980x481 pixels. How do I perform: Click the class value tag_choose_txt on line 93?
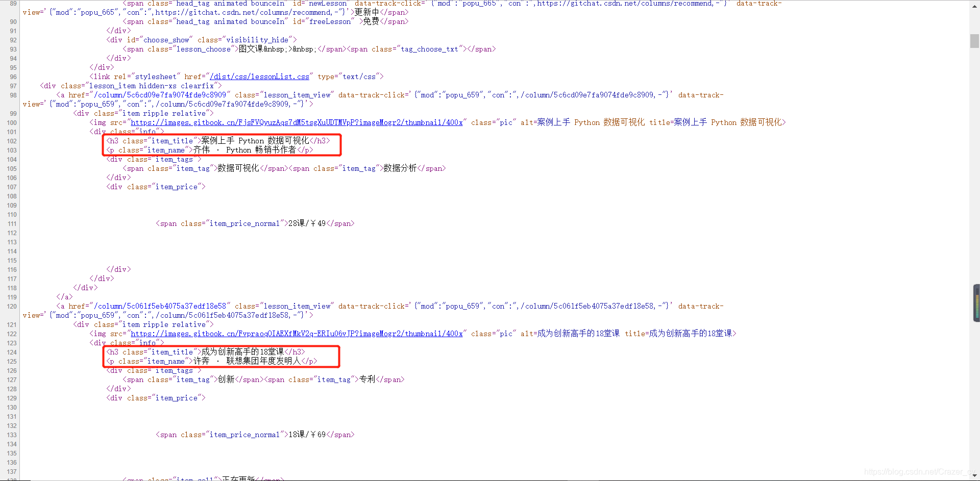tap(429, 49)
